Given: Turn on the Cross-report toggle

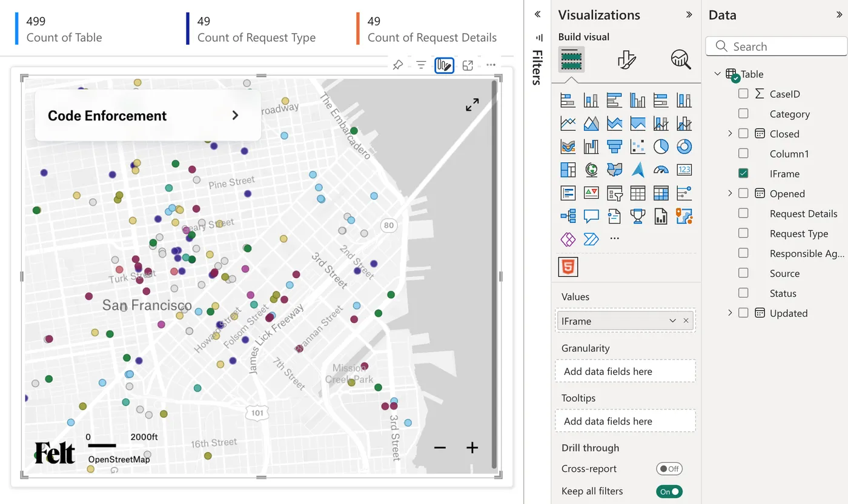Looking at the screenshot, I should (669, 469).
